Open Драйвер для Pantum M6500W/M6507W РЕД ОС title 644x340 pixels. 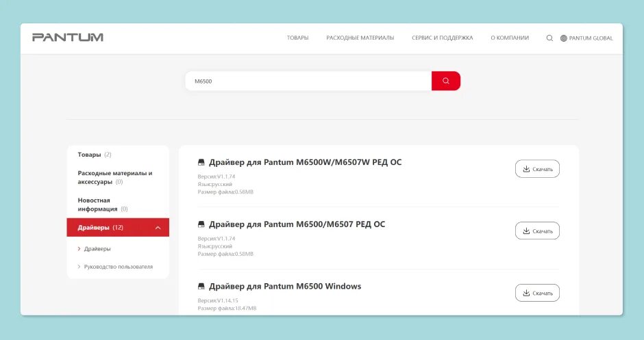pyautogui.click(x=305, y=162)
